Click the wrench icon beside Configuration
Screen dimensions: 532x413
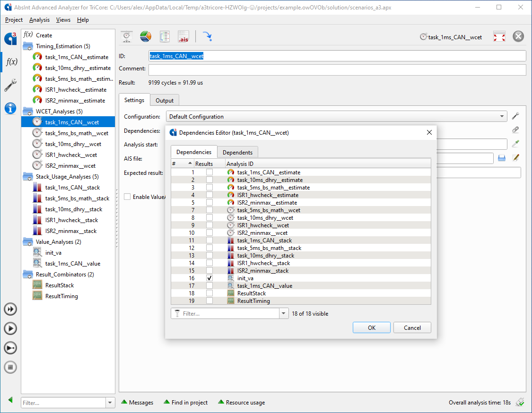point(515,116)
